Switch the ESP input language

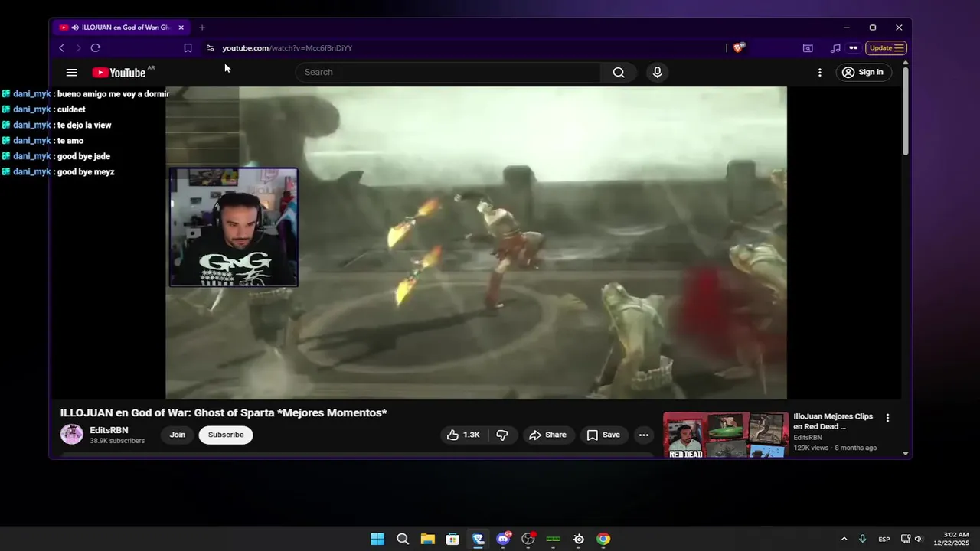[884, 539]
